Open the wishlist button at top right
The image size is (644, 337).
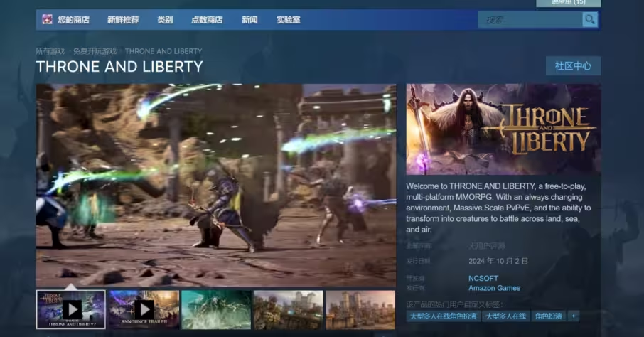[568, 3]
